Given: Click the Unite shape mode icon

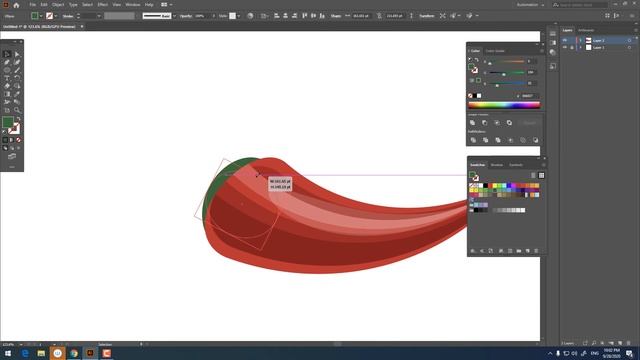Looking at the screenshot, I should (x=473, y=123).
